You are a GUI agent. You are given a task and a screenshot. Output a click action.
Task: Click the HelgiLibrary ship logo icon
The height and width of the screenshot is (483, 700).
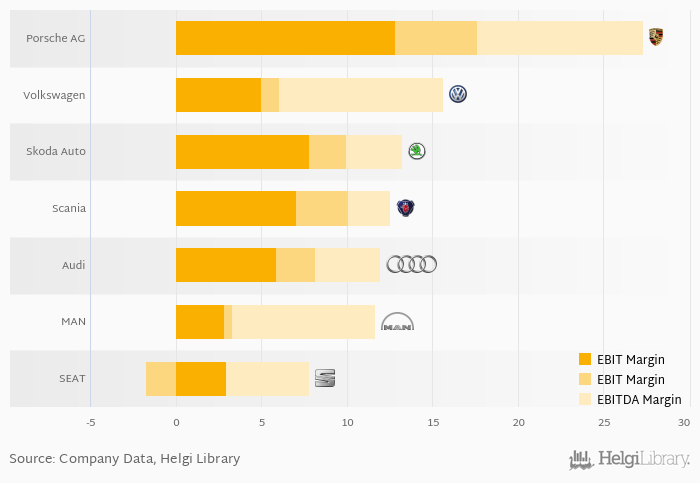581,460
